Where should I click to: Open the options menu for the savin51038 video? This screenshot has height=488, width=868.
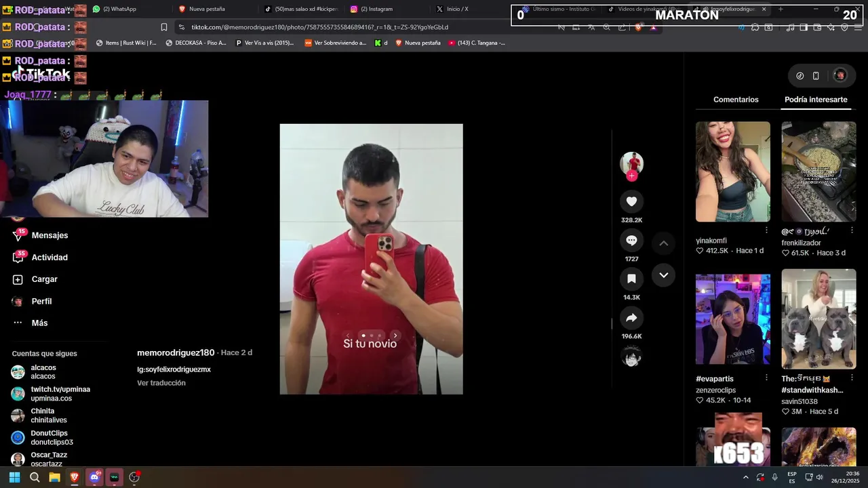point(852,378)
